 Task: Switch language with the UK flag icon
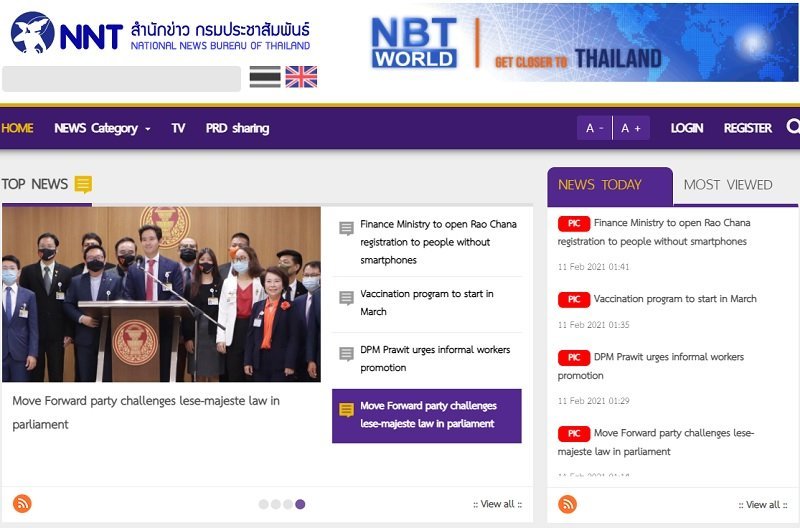click(x=301, y=77)
